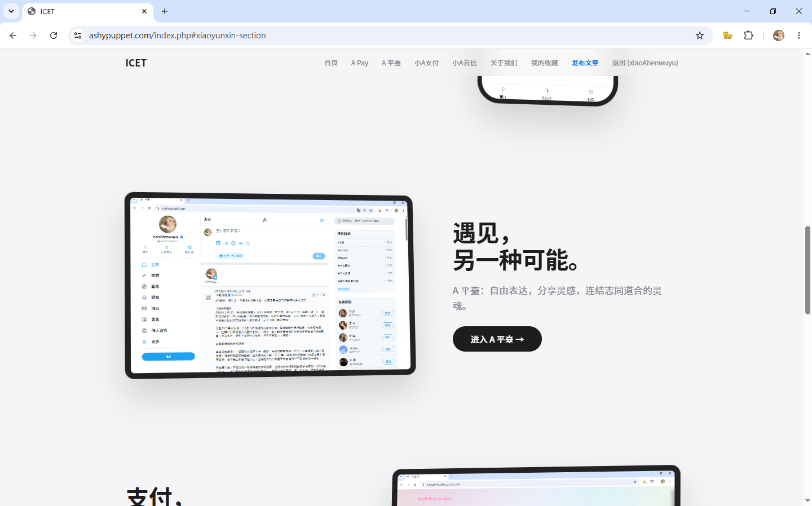Click the 遇见，另一种可能。 heading

click(x=516, y=247)
